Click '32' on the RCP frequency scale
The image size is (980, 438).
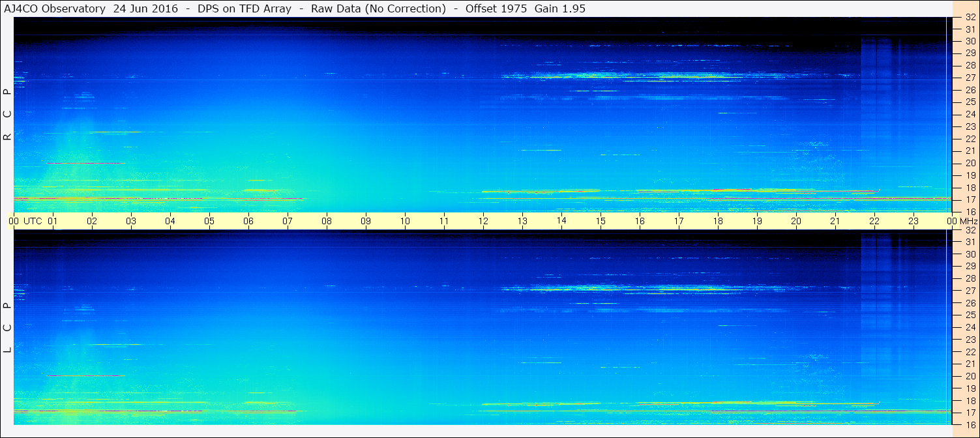click(970, 17)
